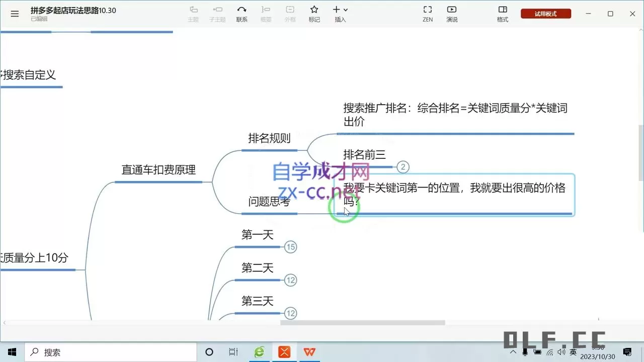Click the 排名规则 node in the map
Image resolution: width=644 pixels, height=362 pixels.
pyautogui.click(x=270, y=138)
